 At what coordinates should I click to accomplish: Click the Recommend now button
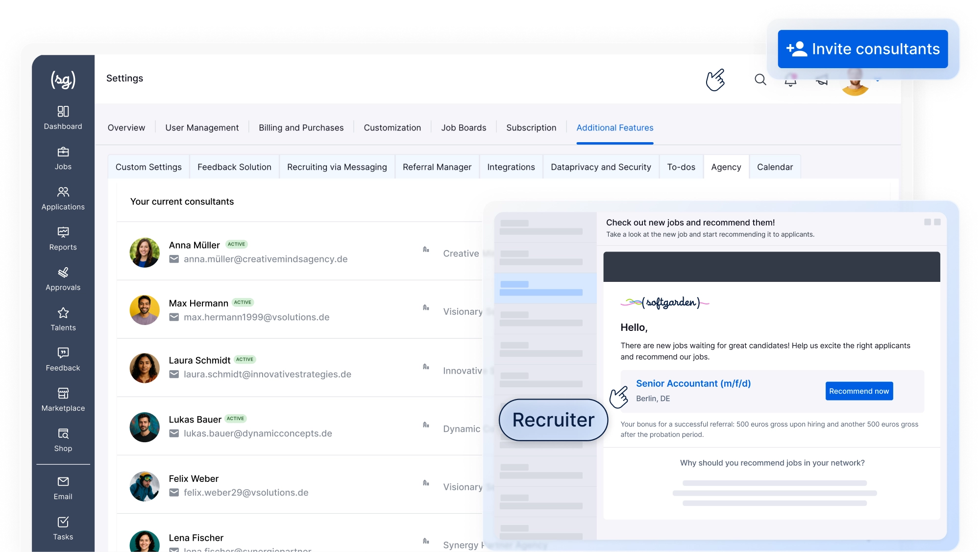pyautogui.click(x=858, y=391)
